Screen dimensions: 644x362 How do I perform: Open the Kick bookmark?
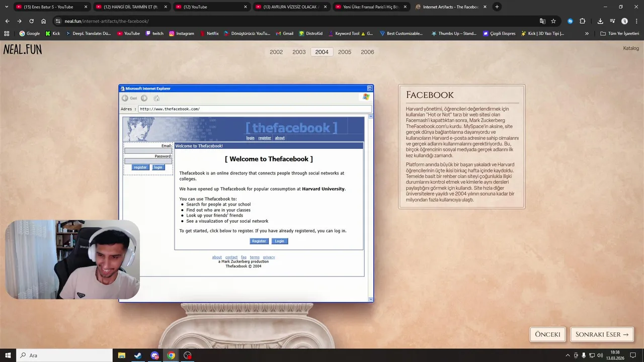52,33
